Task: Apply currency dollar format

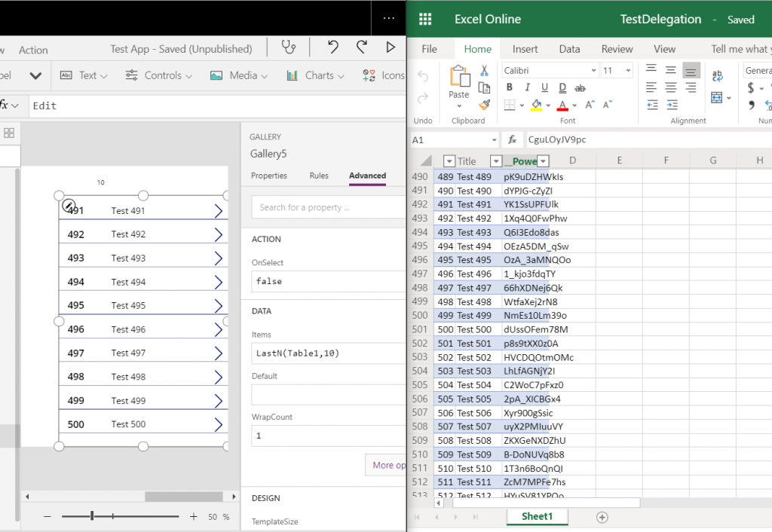Action: pyautogui.click(x=750, y=87)
